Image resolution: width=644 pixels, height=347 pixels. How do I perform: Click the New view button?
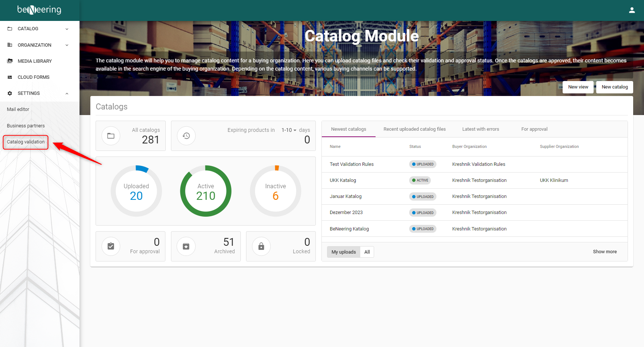578,87
